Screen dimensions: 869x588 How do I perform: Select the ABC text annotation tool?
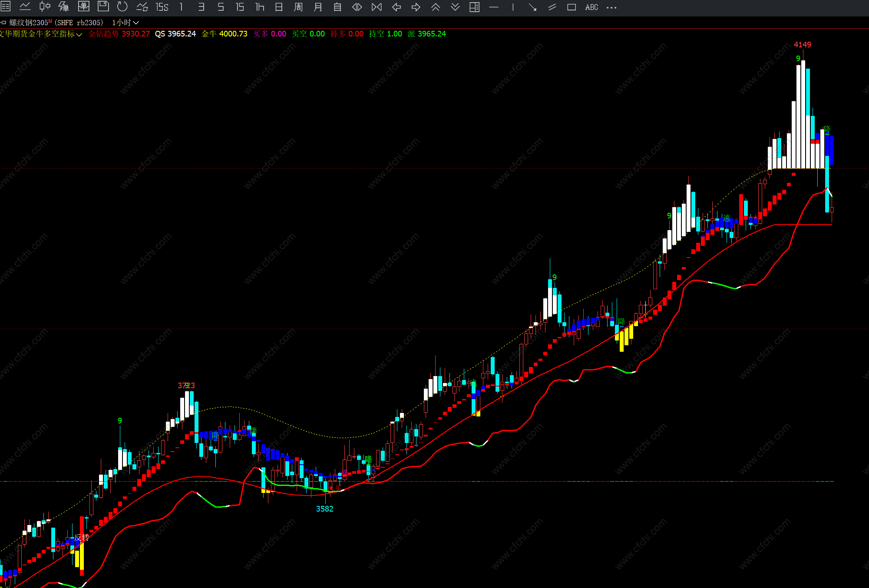point(591,7)
